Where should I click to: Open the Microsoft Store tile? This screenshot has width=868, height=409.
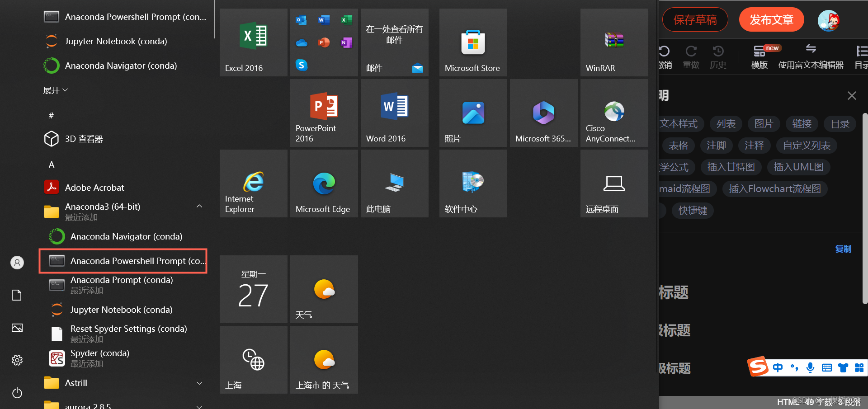tap(473, 42)
